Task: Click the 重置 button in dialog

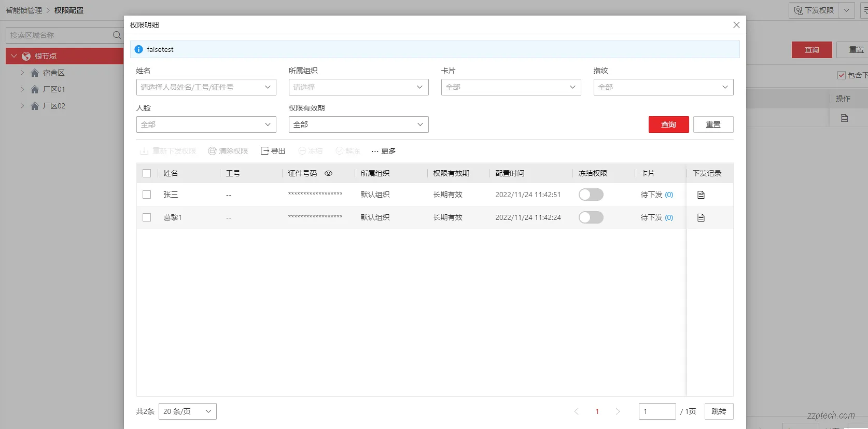Action: [x=713, y=124]
